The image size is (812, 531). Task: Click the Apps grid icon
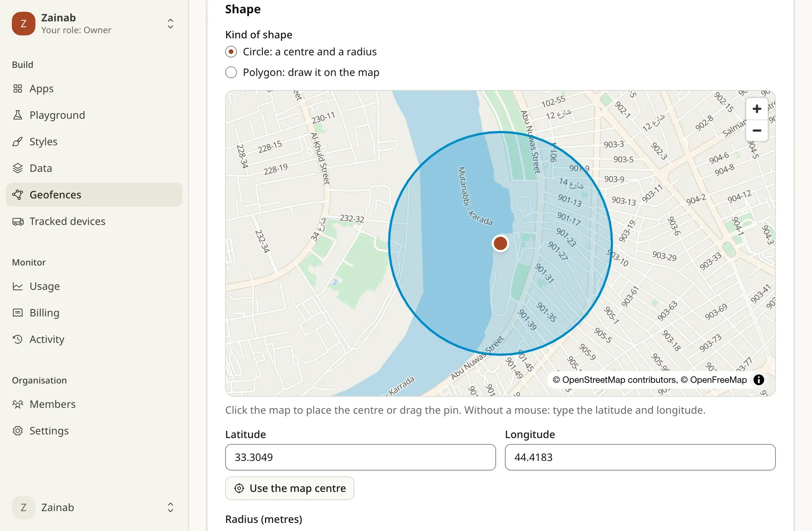click(x=18, y=88)
